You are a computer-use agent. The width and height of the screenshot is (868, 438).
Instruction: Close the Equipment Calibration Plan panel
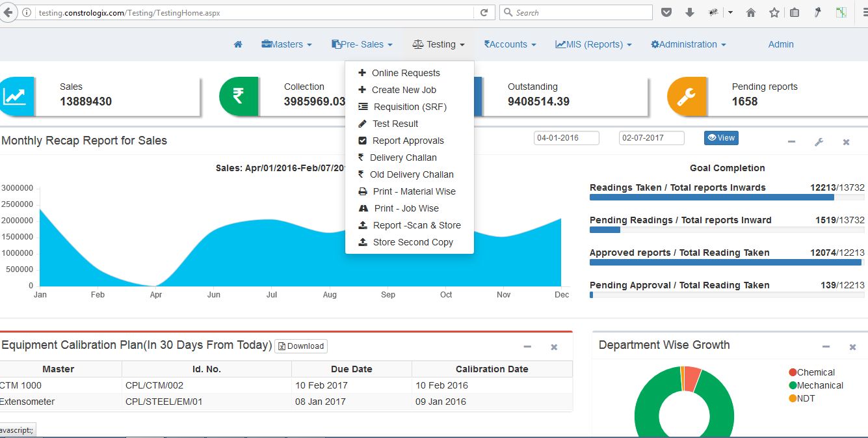pos(554,348)
